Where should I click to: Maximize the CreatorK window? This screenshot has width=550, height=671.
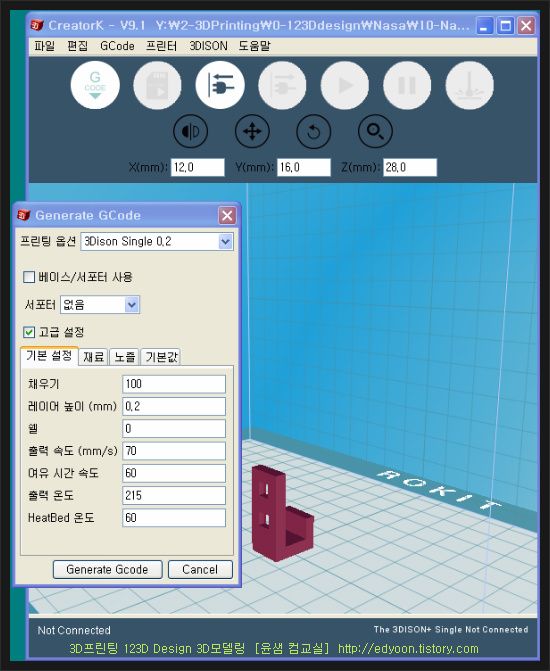pos(505,26)
